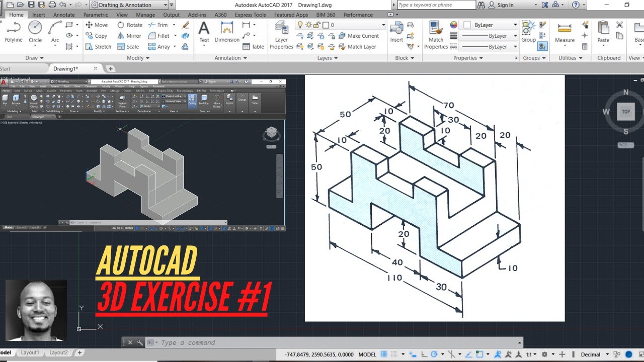This screenshot has width=644, height=362.
Task: Click Match Layer button
Action: (357, 47)
